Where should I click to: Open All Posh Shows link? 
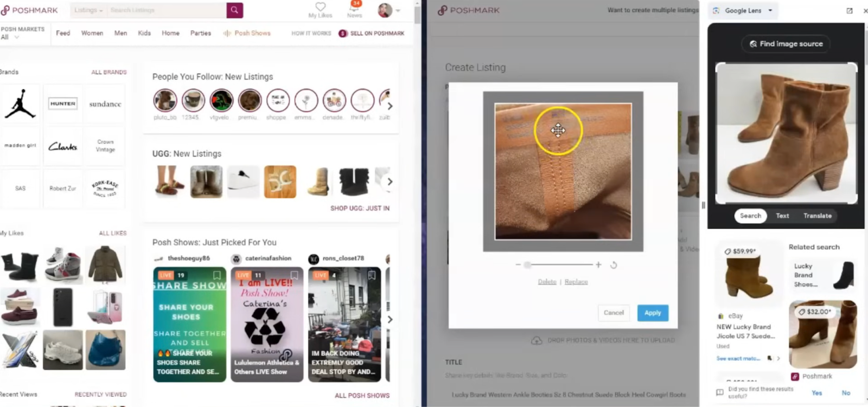tap(362, 396)
